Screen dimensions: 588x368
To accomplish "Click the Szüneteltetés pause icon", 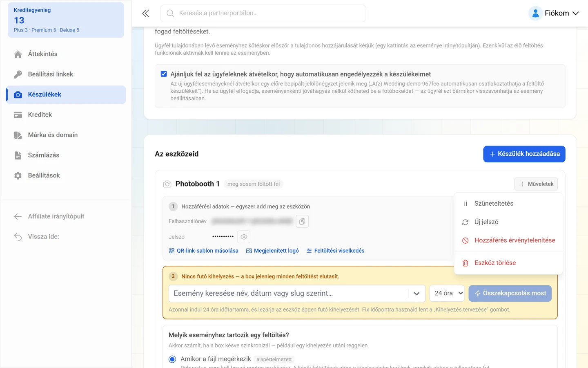I will click(x=465, y=204).
